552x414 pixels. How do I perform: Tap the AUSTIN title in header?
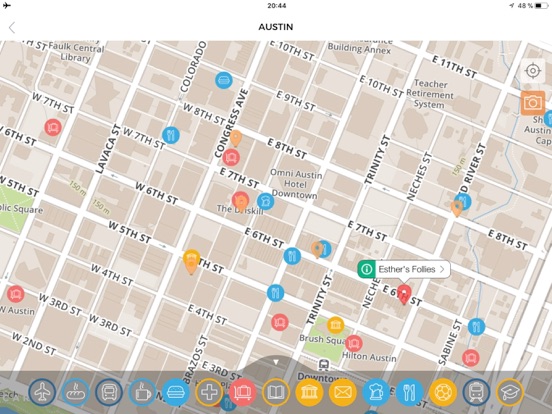276,27
